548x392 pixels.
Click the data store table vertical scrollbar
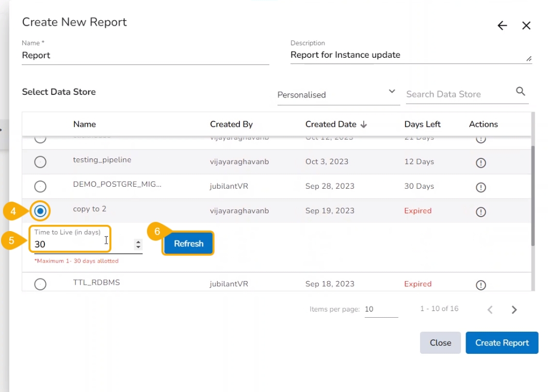tap(533, 196)
